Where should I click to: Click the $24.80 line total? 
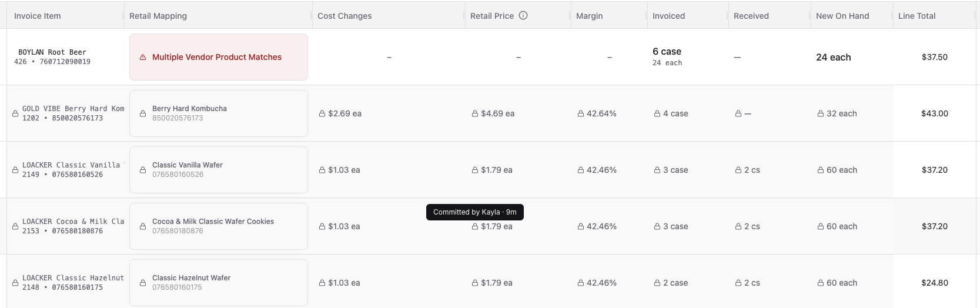pos(935,283)
